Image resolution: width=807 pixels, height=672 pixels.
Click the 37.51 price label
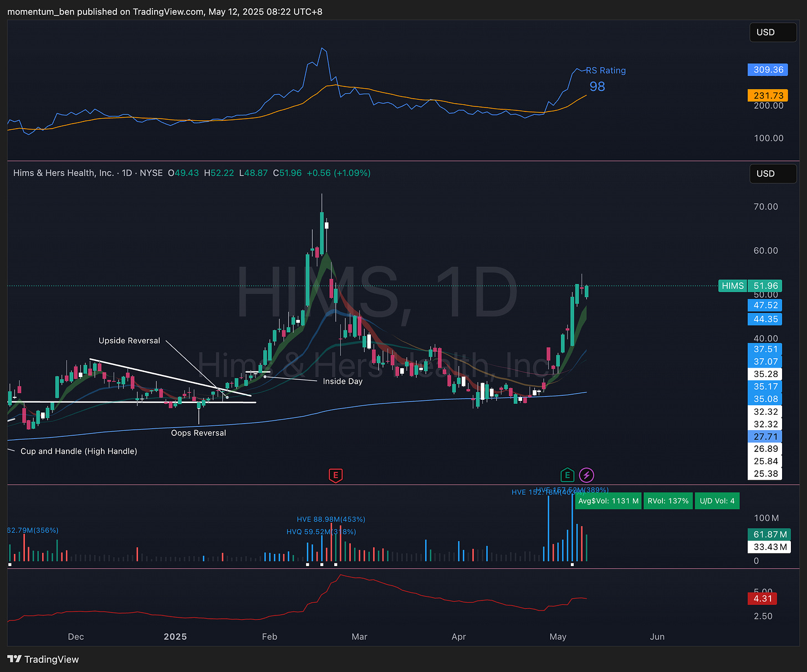(765, 349)
